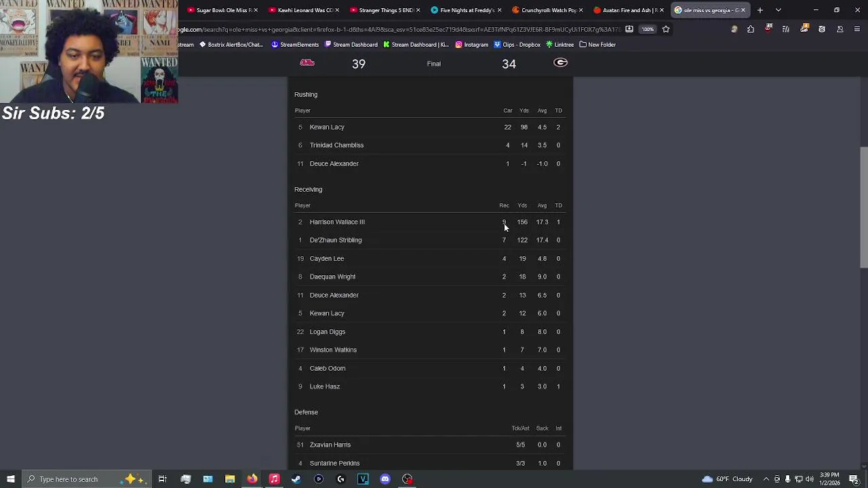This screenshot has width=868, height=488.
Task: Click Suntarine Perkins defense row
Action: click(x=430, y=463)
